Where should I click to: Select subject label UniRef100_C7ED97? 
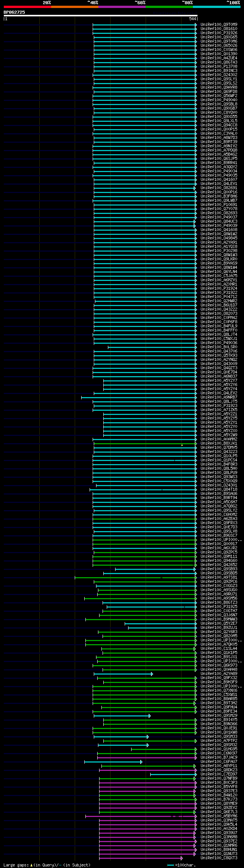pos(219,774)
